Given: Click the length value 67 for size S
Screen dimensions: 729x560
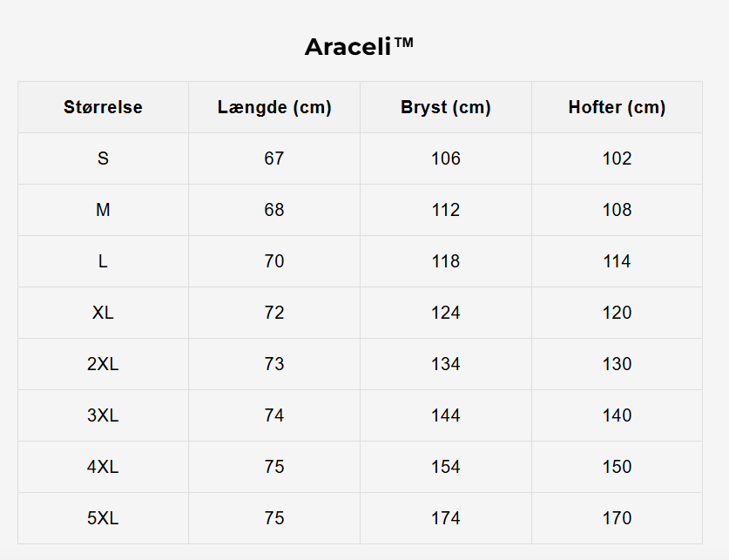Looking at the screenshot, I should point(274,159).
